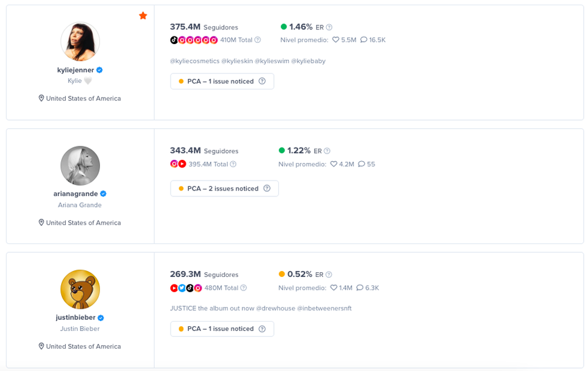Viewport: 588px width, 371px height.
Task: Open justinbieber's YouTube account icon
Action: [174, 288]
